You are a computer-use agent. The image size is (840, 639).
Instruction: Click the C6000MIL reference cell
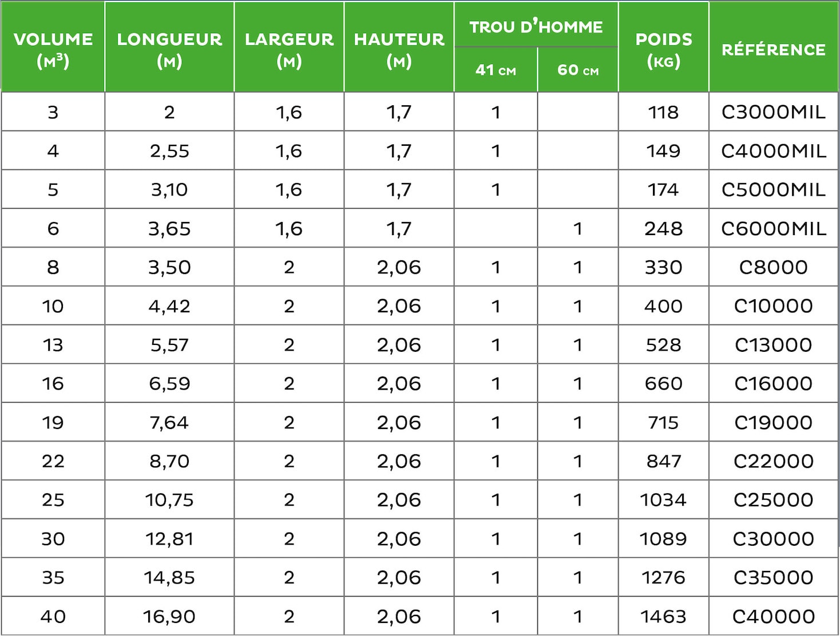point(774,229)
